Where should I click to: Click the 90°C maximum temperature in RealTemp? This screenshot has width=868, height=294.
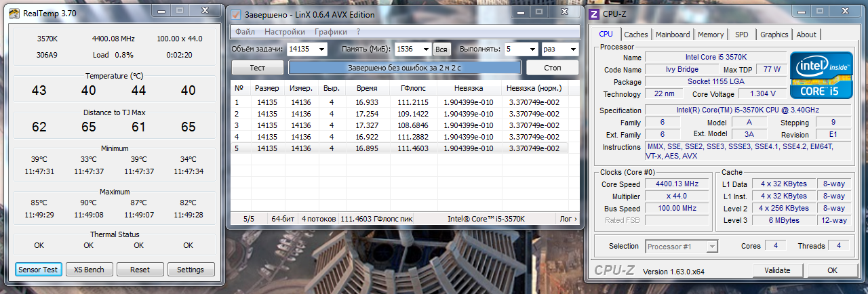point(89,203)
